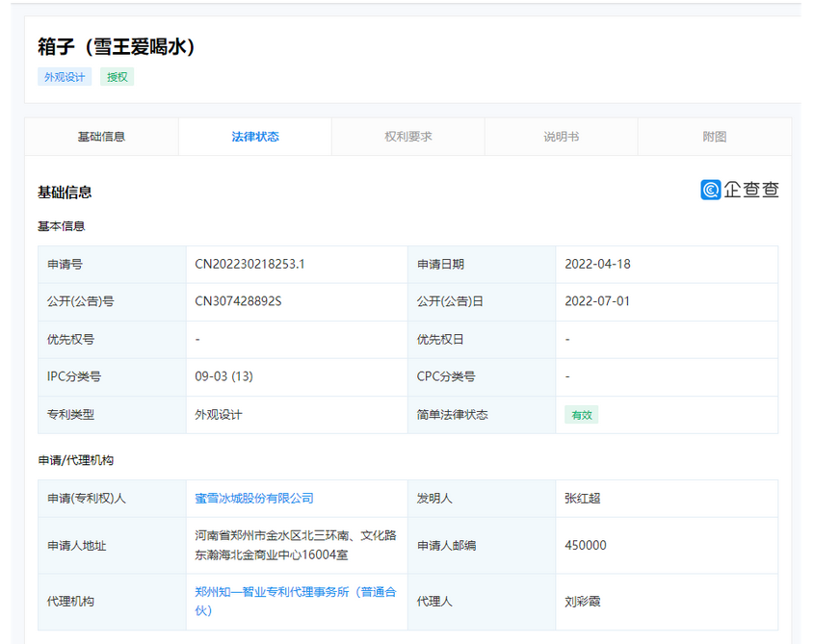Click the 申请日期 label

click(x=441, y=264)
